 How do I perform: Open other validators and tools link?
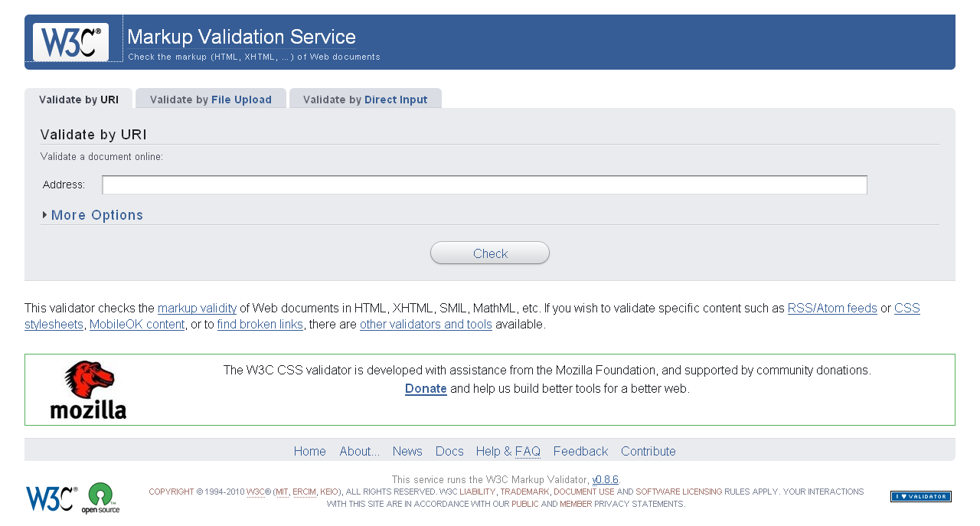(x=426, y=325)
